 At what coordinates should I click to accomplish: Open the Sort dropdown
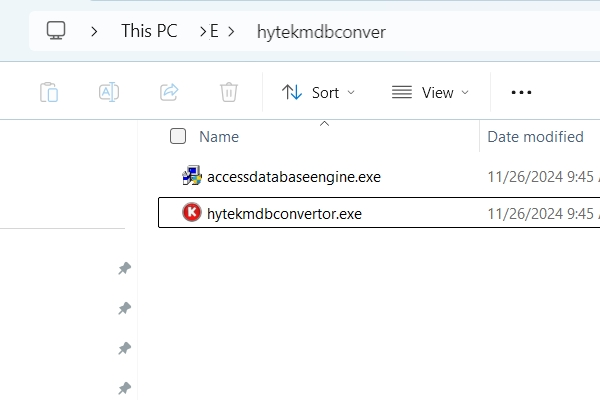click(318, 92)
